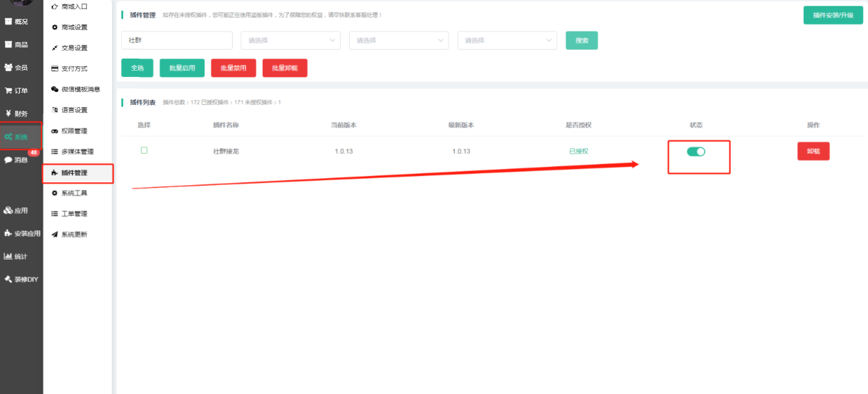Viewport: 868px width, 394px height.
Task: Click the 统计 bar chart icon
Action: [x=9, y=256]
